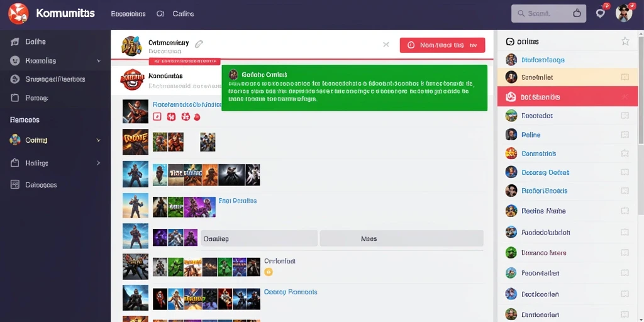The image size is (644, 322).
Task: Click the gray 'Oentiep' button
Action: coord(259,238)
